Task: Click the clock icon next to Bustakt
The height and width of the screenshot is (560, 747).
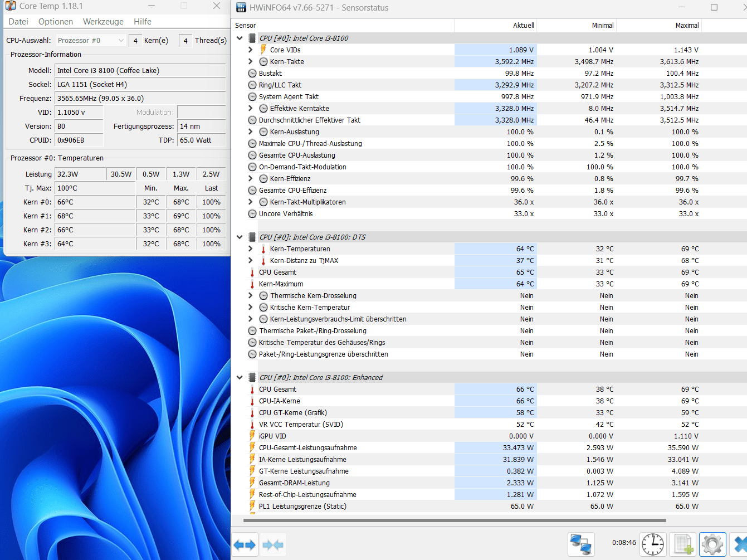Action: 252,73
